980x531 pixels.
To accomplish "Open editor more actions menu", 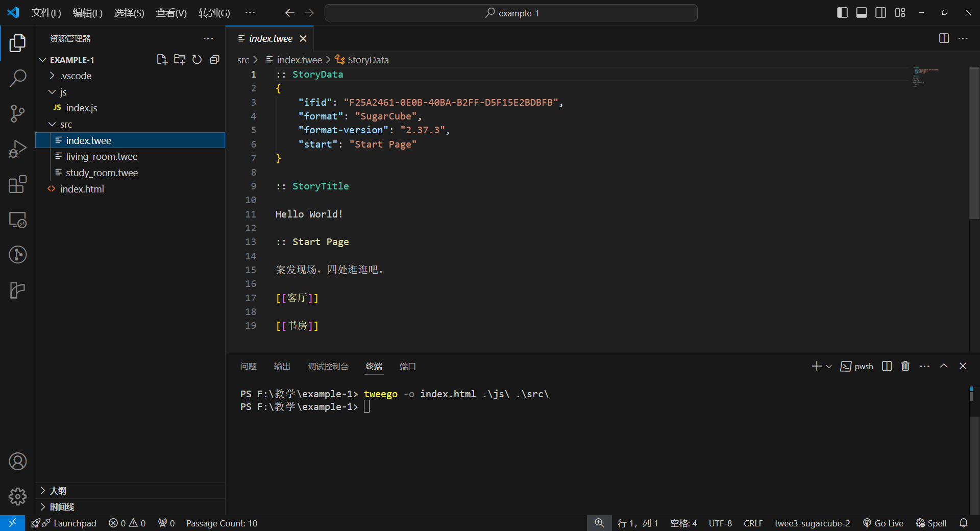I will (963, 38).
